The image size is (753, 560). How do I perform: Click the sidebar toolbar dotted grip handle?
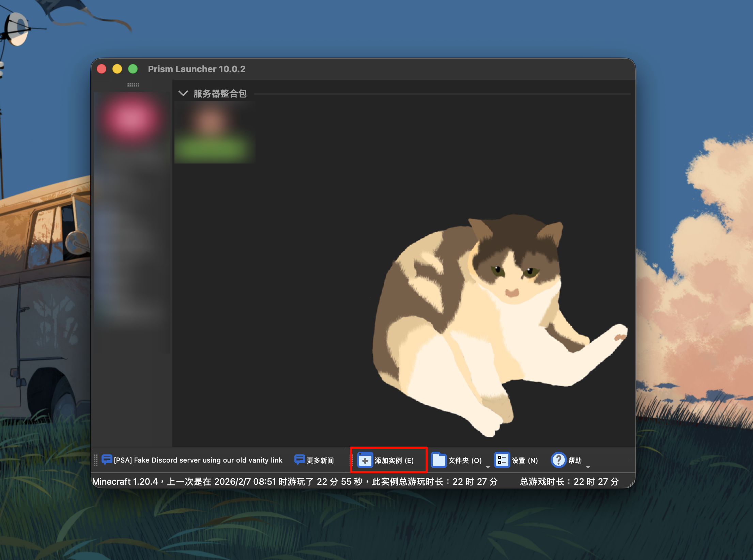coord(133,85)
